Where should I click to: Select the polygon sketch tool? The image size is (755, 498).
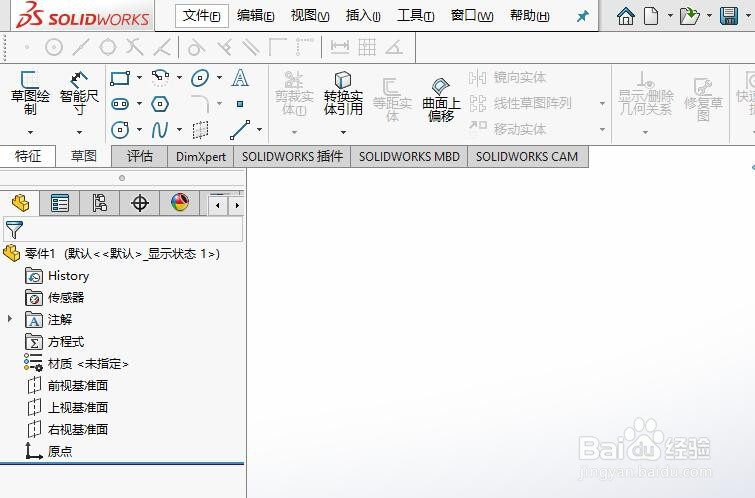160,104
